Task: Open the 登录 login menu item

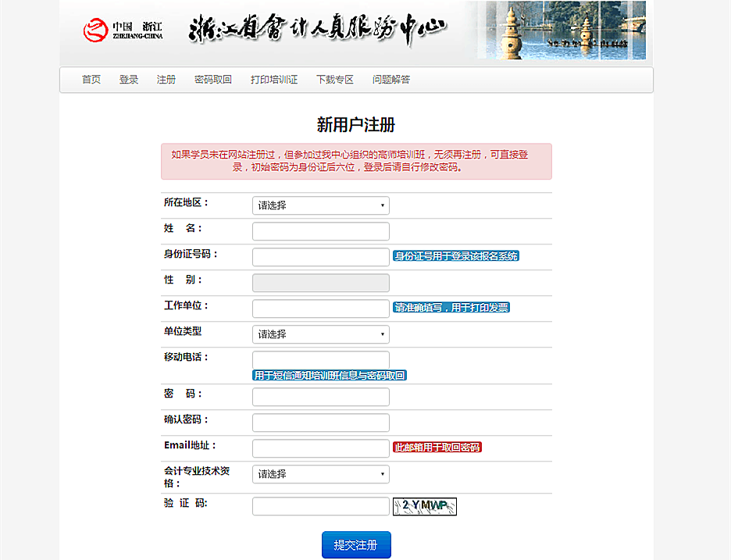Action: coord(129,80)
